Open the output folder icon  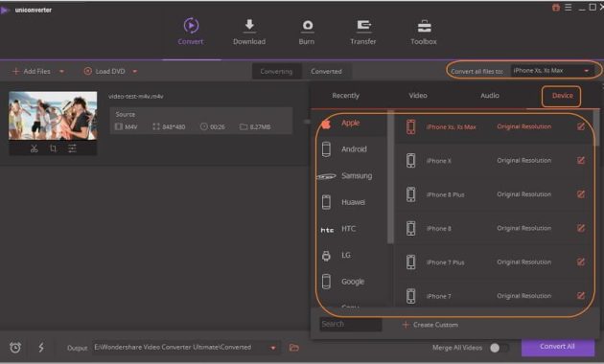click(294, 348)
